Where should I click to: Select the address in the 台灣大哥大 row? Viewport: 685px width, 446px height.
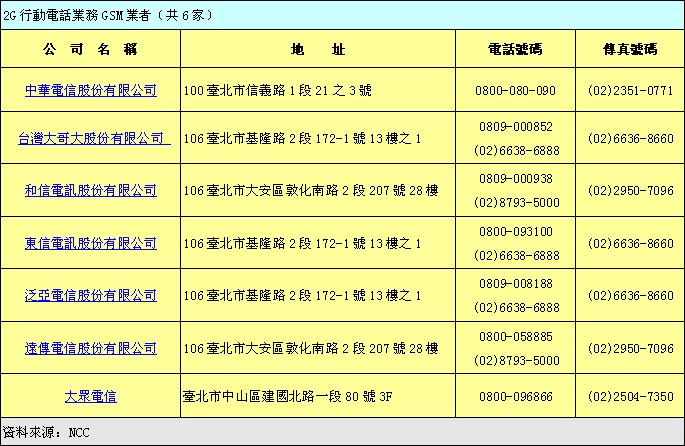point(302,138)
